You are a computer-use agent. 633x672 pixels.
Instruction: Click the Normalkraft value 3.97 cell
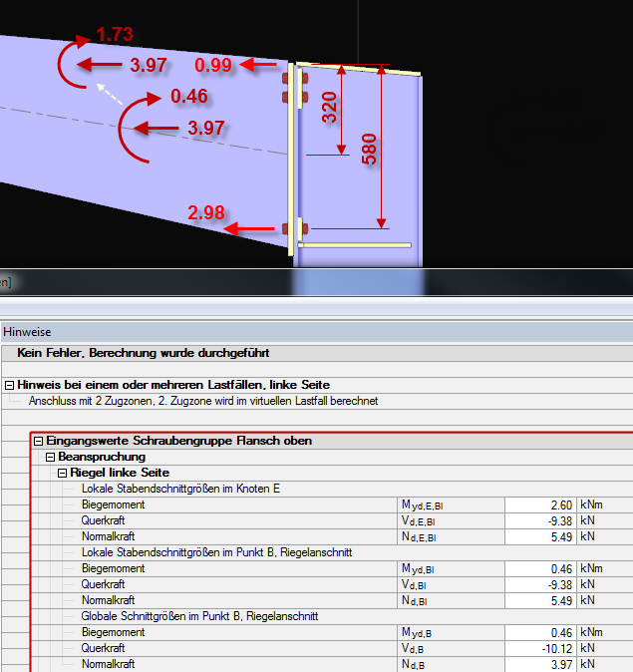click(540, 664)
